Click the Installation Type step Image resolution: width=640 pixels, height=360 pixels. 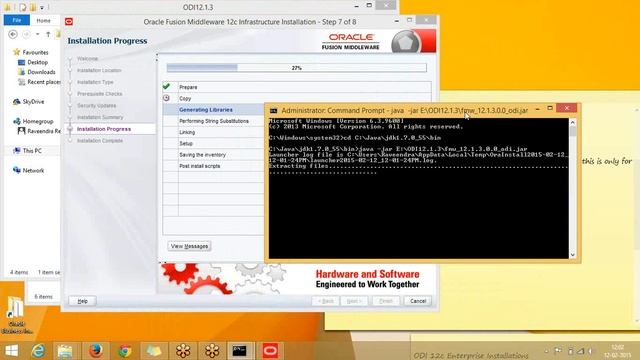(95, 82)
